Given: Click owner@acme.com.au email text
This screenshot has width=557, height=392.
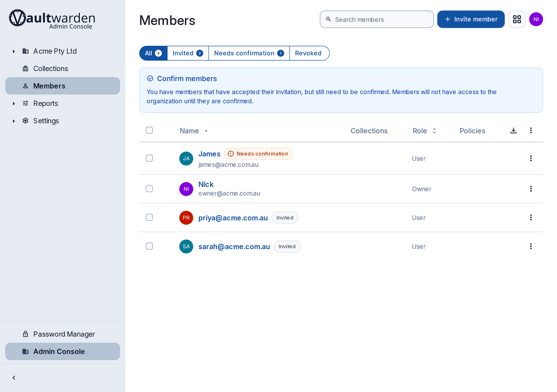Looking at the screenshot, I should [229, 193].
